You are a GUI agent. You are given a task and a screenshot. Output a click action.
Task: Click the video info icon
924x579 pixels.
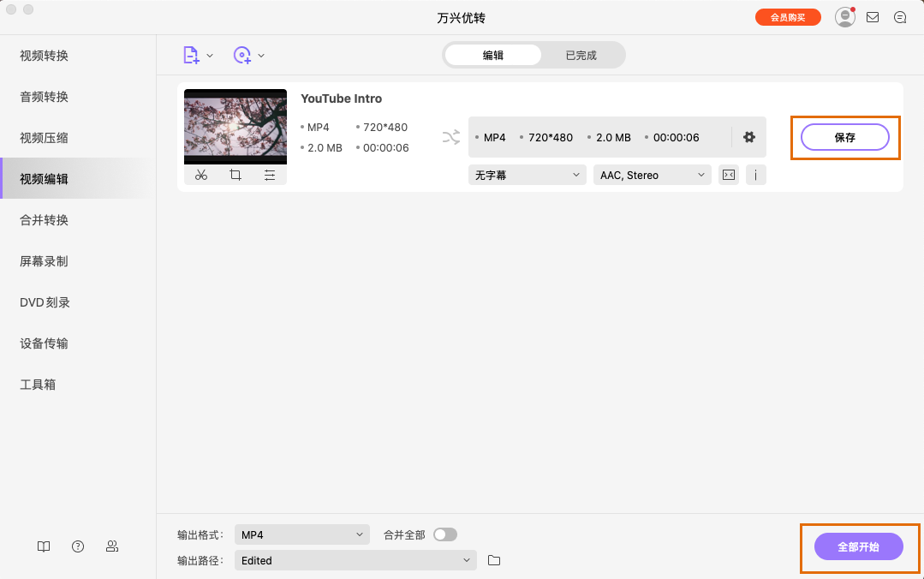click(754, 175)
